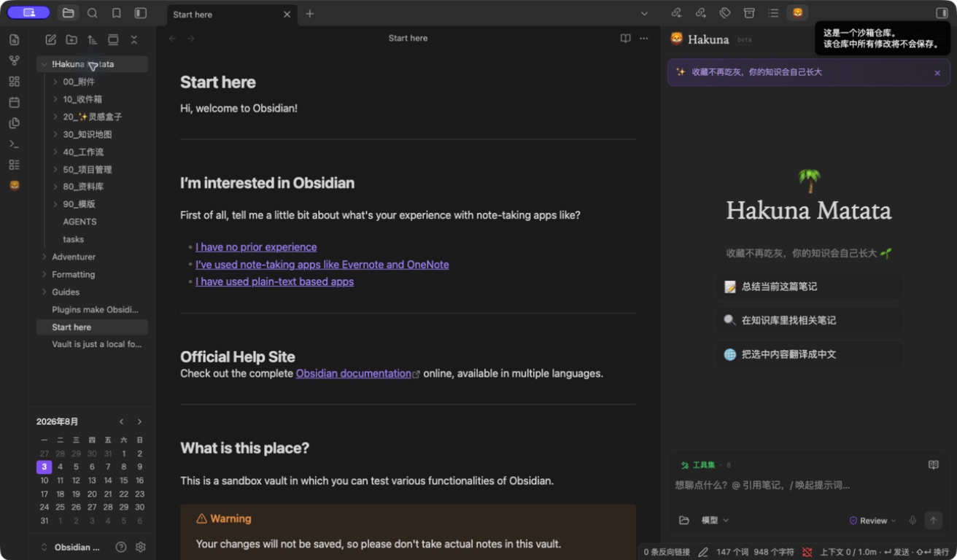The width and height of the screenshot is (957, 560).
Task: Send the chat message arrow button
Action: coord(934,520)
